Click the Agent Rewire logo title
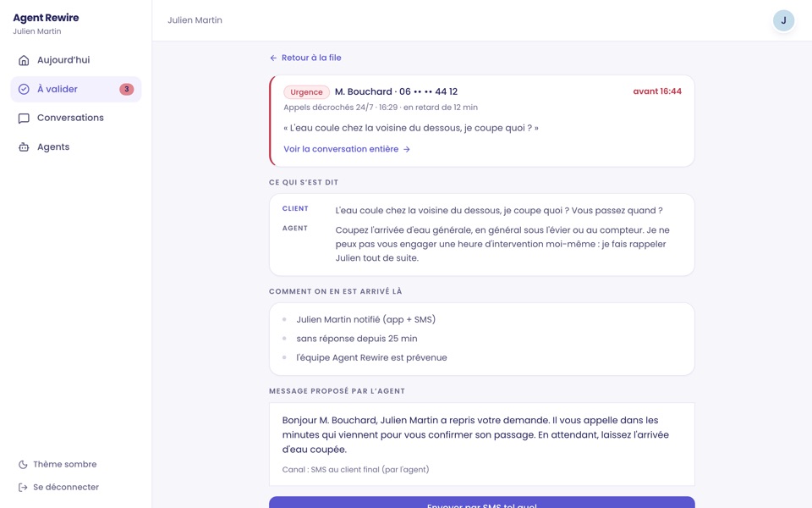The height and width of the screenshot is (508, 812). 46,18
